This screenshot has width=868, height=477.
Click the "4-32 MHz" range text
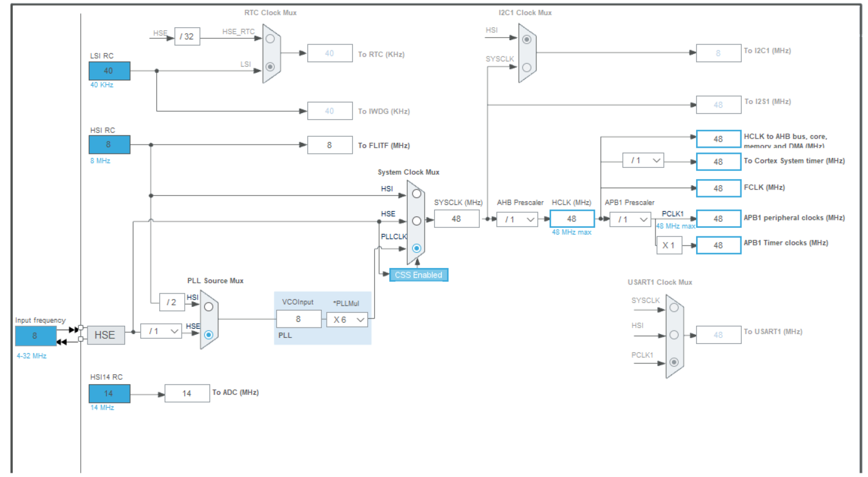coord(32,355)
